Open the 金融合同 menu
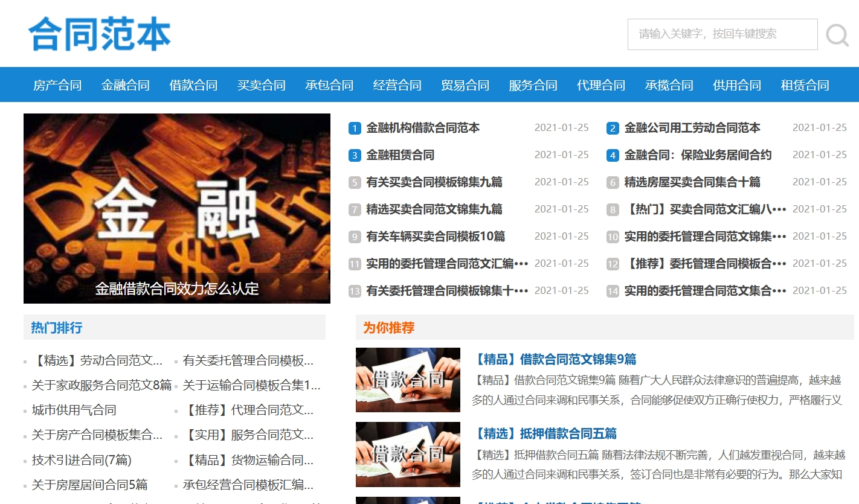The image size is (859, 504). point(126,85)
